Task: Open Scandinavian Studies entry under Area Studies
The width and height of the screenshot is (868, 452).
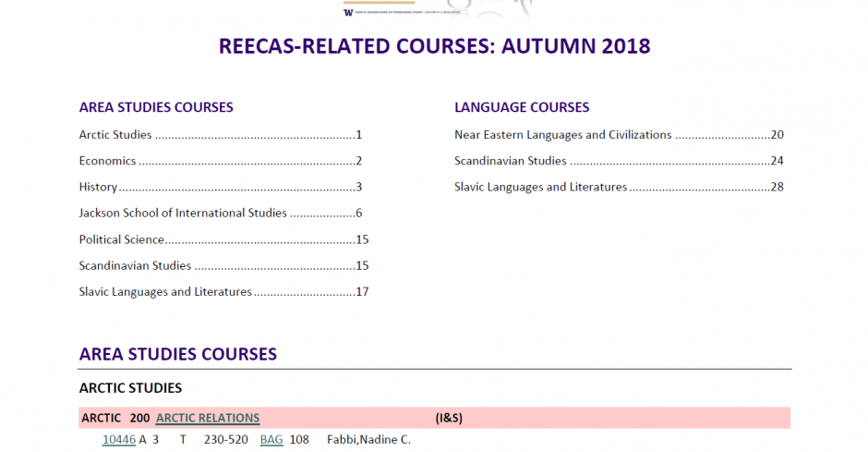Action: pos(223,265)
